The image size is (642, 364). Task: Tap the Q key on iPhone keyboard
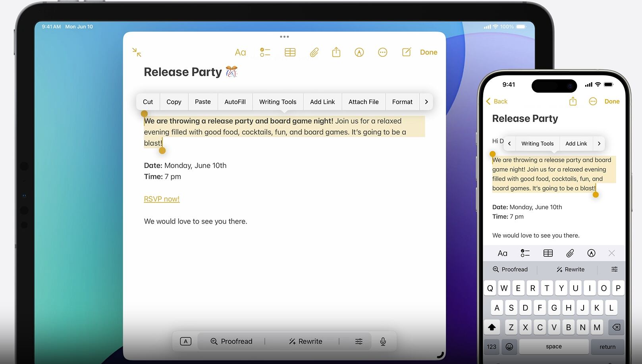pyautogui.click(x=490, y=288)
